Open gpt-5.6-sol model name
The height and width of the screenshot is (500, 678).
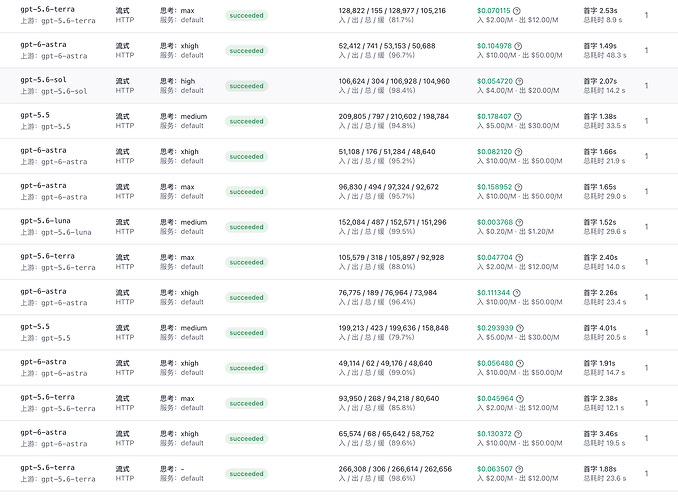pos(43,80)
